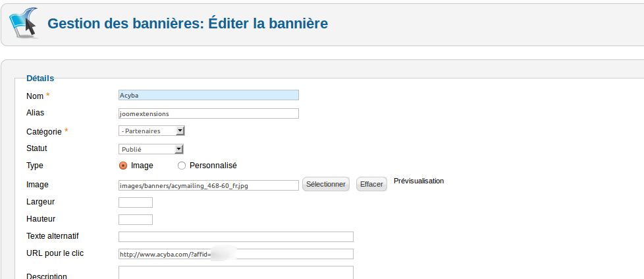Click the banner manager icon in header

[x=23, y=23]
